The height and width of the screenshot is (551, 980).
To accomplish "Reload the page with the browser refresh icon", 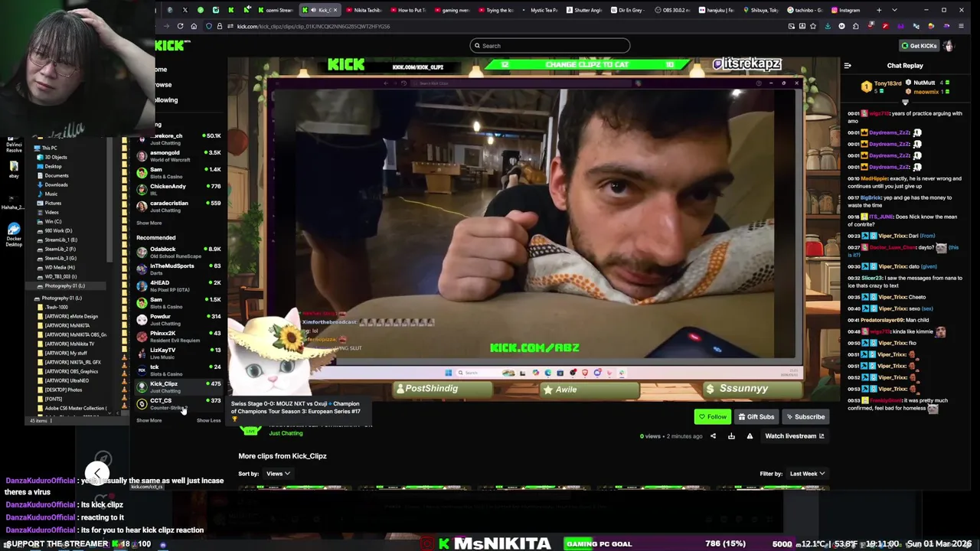I will point(181,26).
